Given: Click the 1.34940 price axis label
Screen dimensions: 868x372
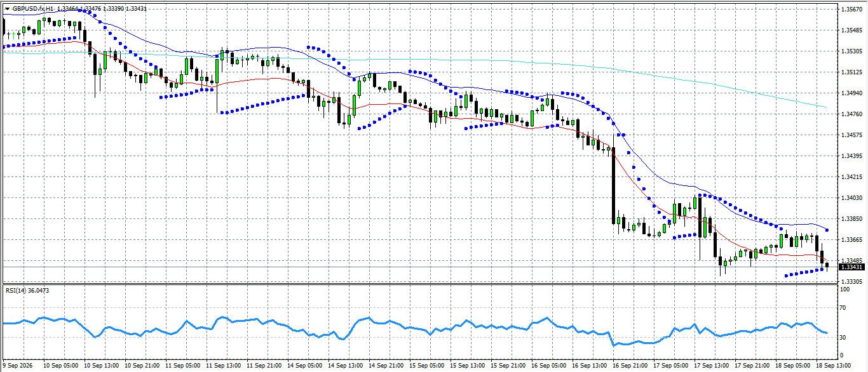Looking at the screenshot, I should pos(850,93).
